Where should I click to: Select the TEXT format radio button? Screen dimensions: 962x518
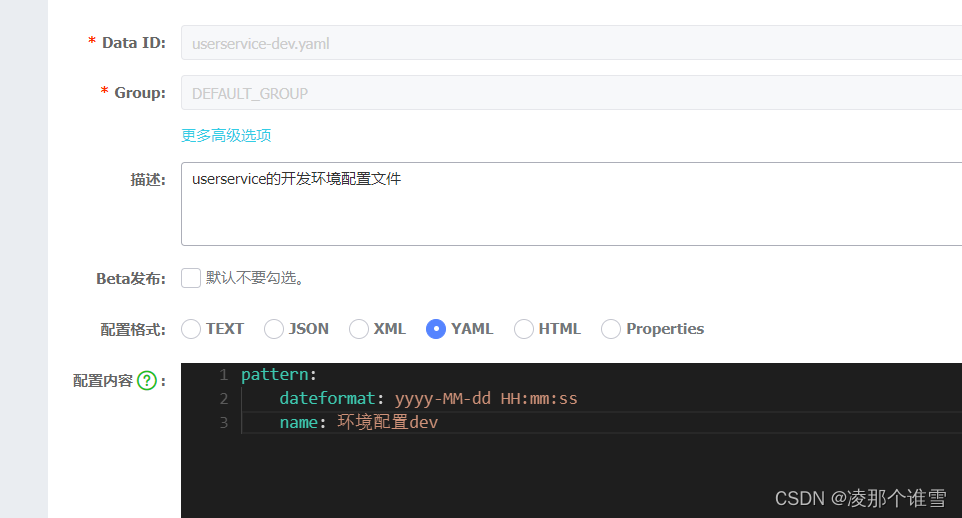(x=191, y=329)
